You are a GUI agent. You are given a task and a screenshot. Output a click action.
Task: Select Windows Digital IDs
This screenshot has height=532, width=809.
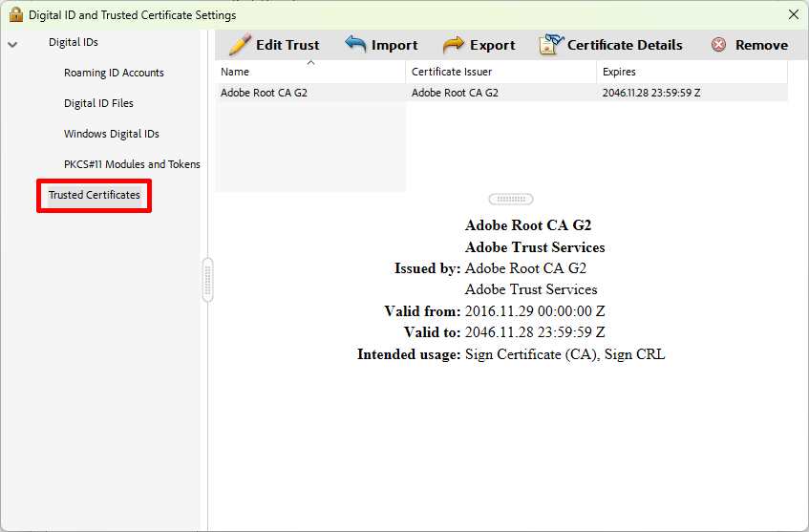pyautogui.click(x=111, y=134)
